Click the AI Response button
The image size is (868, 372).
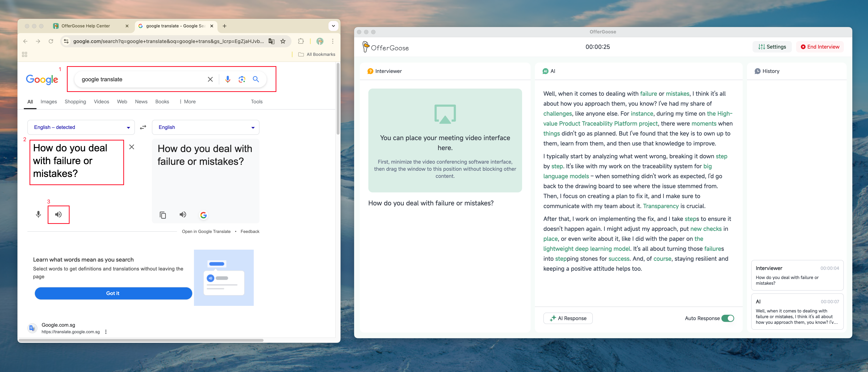click(568, 318)
